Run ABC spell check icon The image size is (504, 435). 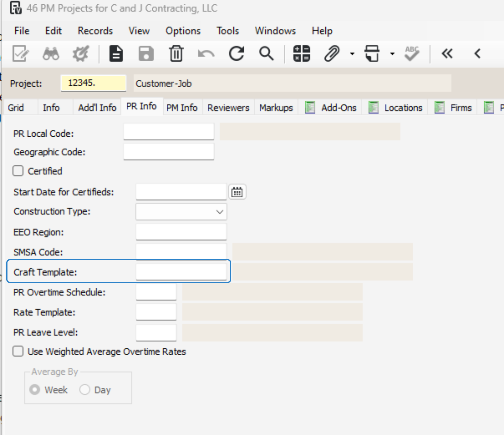click(412, 54)
